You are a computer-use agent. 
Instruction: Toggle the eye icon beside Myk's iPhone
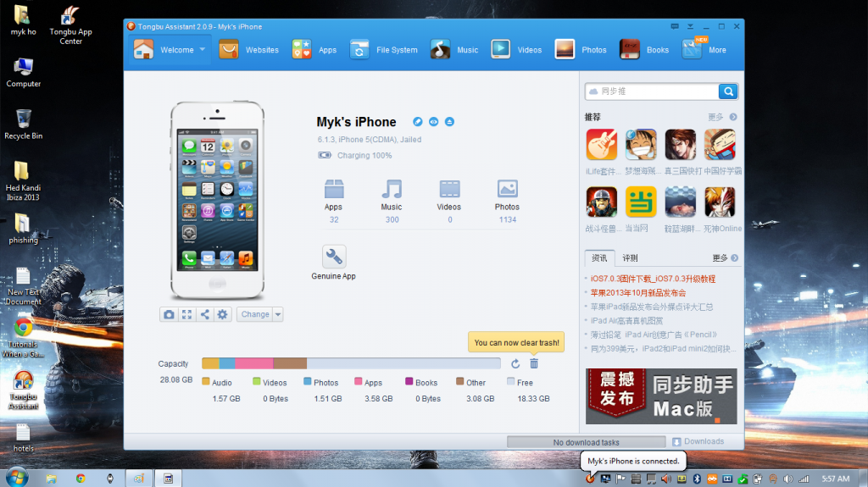pos(433,122)
